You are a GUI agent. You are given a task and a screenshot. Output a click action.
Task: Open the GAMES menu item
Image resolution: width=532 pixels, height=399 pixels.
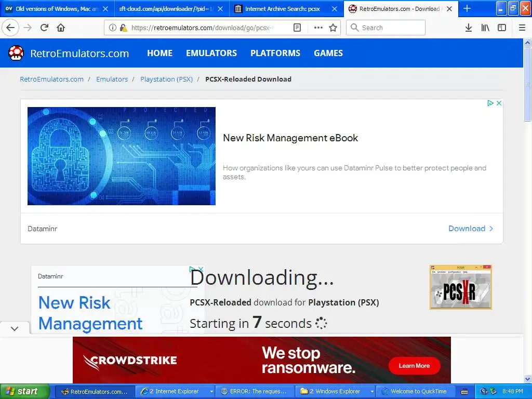[x=328, y=53]
